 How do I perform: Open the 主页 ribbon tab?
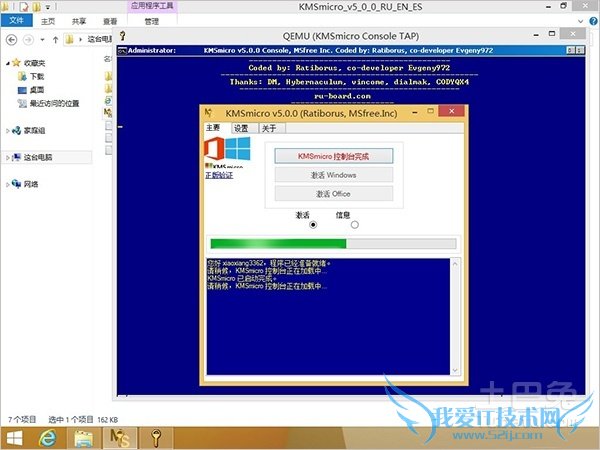click(48, 21)
